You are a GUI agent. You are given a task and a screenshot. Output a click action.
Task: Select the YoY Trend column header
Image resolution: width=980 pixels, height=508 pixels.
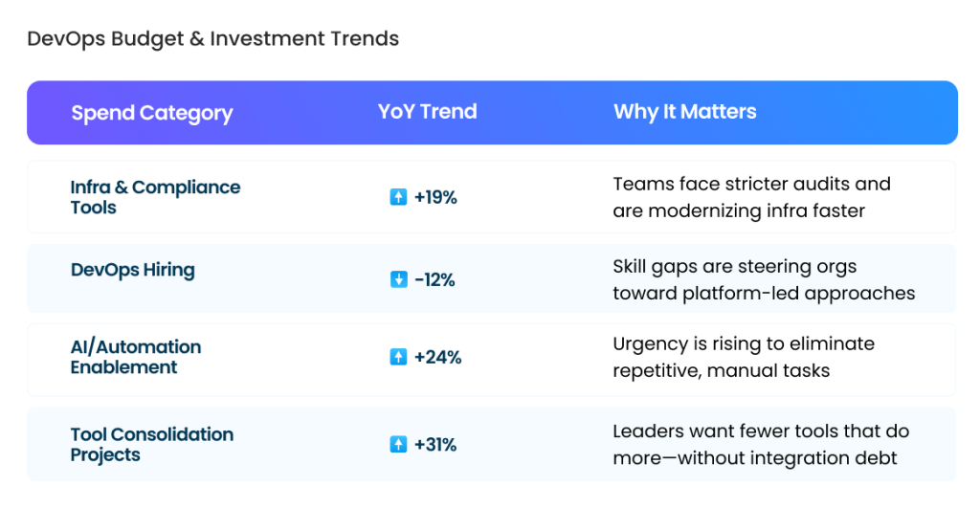[427, 112]
